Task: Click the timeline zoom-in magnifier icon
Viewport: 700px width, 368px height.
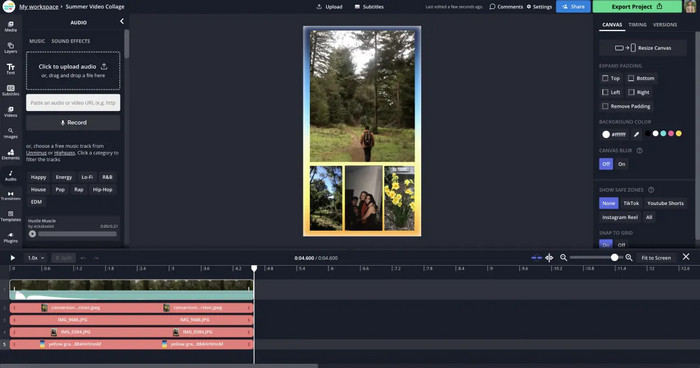Action: (x=629, y=258)
